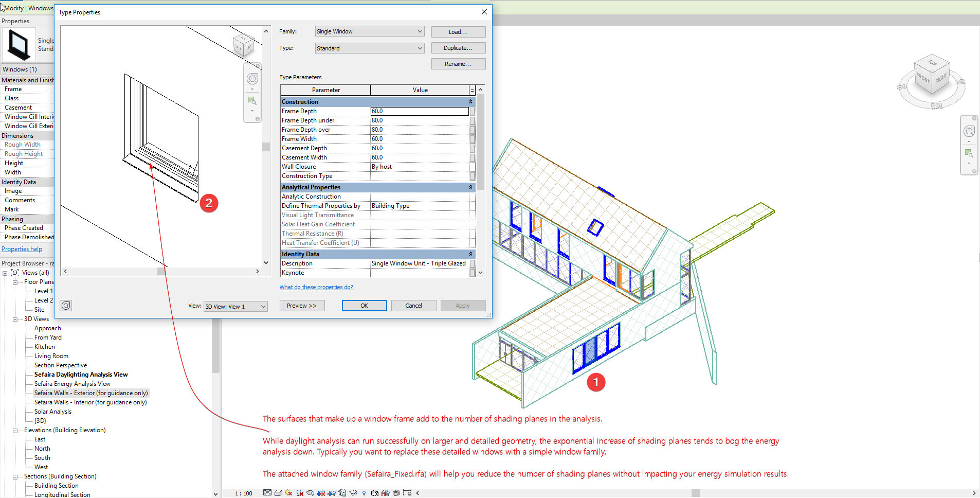Click the Zoom icon in the dialog preview navigation bar
The width and height of the screenshot is (980, 498).
tap(252, 101)
